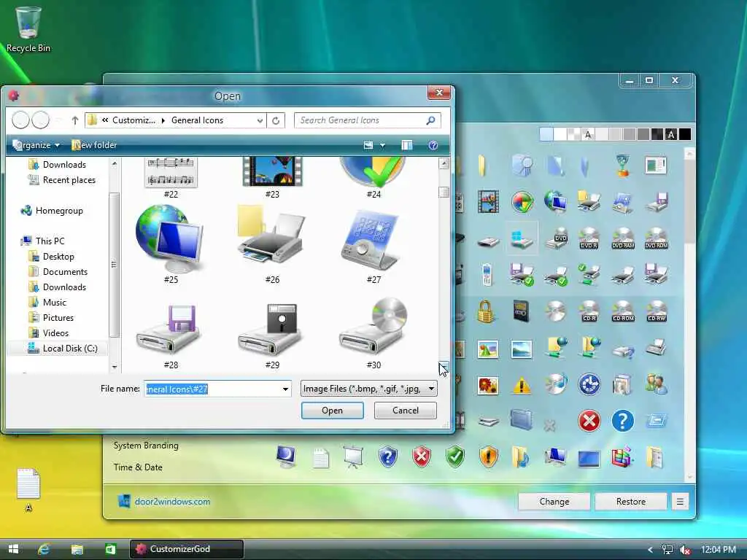The height and width of the screenshot is (560, 747).
Task: Refresh the General Icons folder
Action: 276,120
